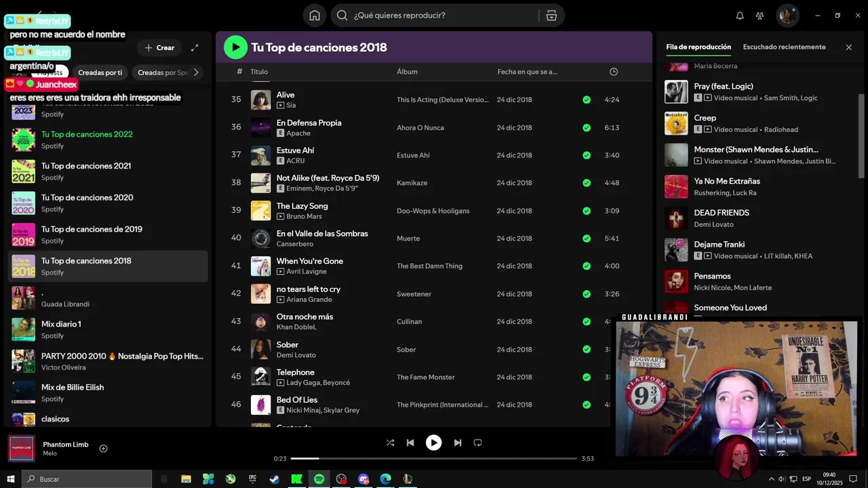Open Tu Top de canciones 2021 playlist
The height and width of the screenshot is (488, 868).
click(108, 171)
